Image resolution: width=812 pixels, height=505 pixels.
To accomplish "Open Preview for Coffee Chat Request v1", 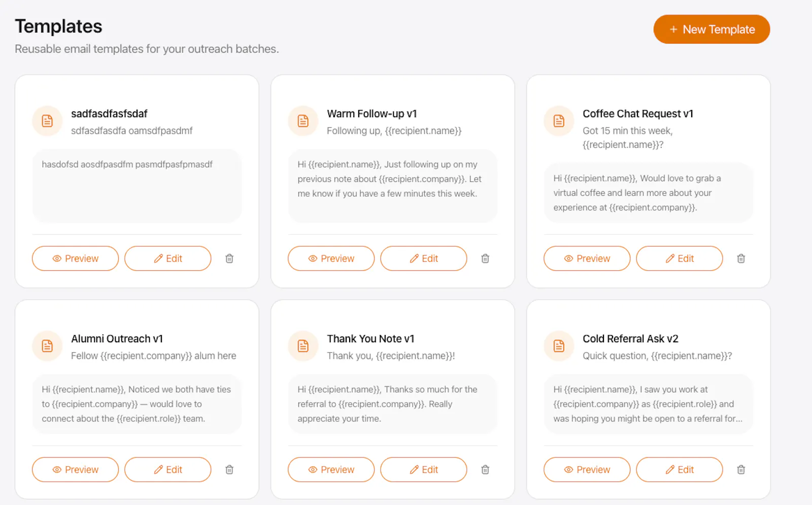I will tap(587, 259).
